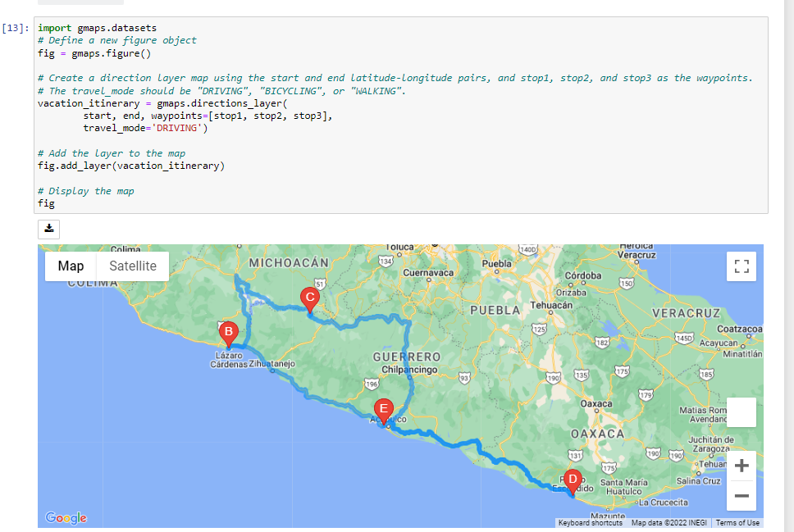Select the Satellite tab above the map

[x=131, y=266]
